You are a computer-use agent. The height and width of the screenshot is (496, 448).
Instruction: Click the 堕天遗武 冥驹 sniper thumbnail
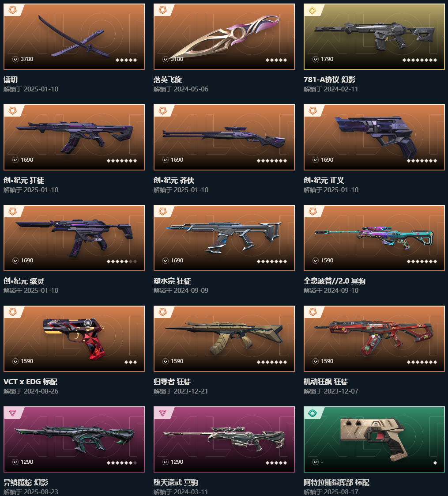[224, 439]
